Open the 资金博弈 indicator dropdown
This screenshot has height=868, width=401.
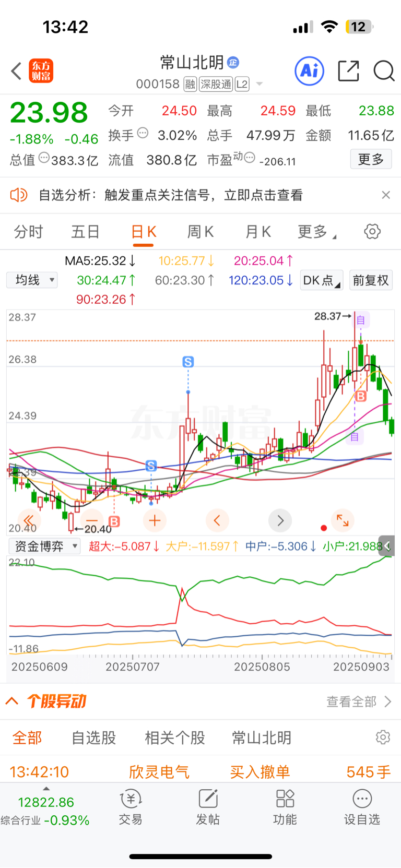click(44, 546)
